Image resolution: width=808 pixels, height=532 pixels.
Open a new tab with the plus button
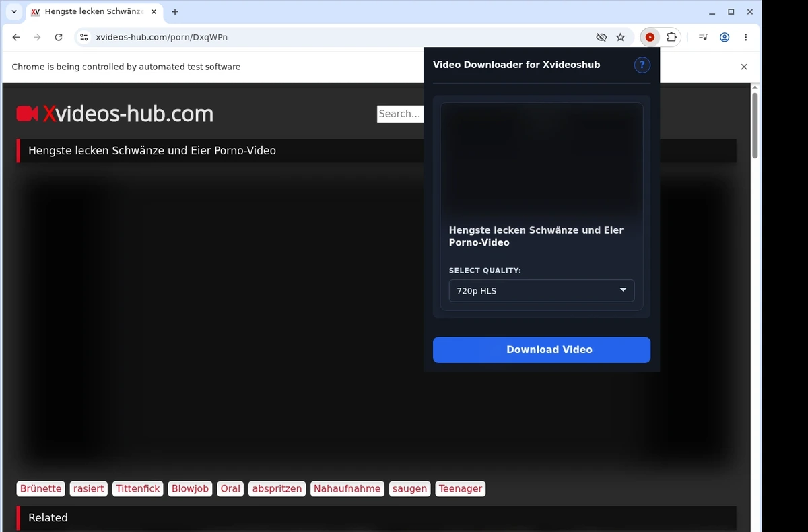(175, 12)
